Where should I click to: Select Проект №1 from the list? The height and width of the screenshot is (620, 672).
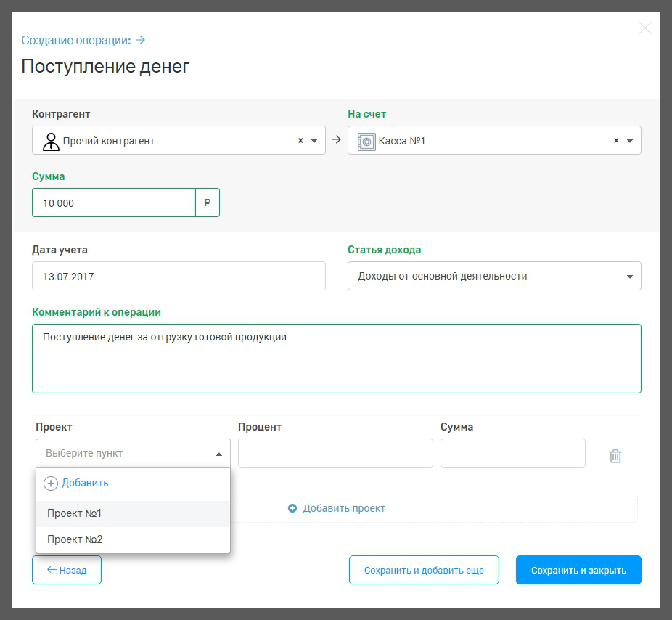click(74, 513)
